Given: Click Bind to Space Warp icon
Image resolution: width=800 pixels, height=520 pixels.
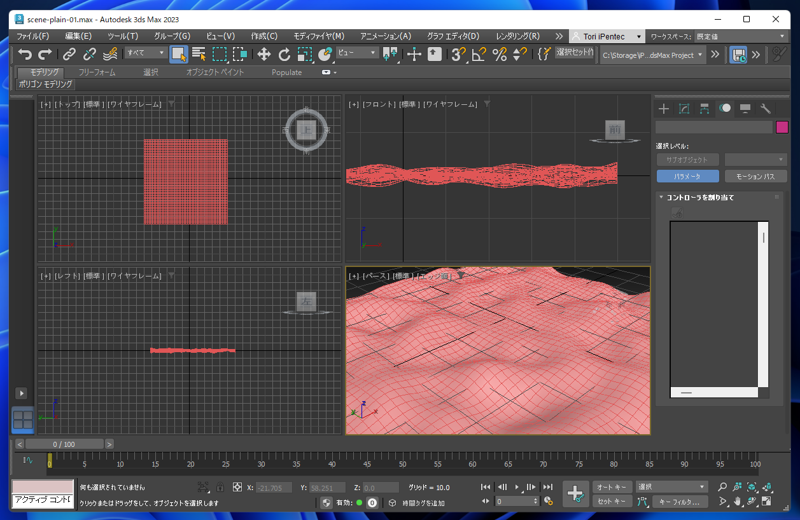Looking at the screenshot, I should click(x=110, y=54).
